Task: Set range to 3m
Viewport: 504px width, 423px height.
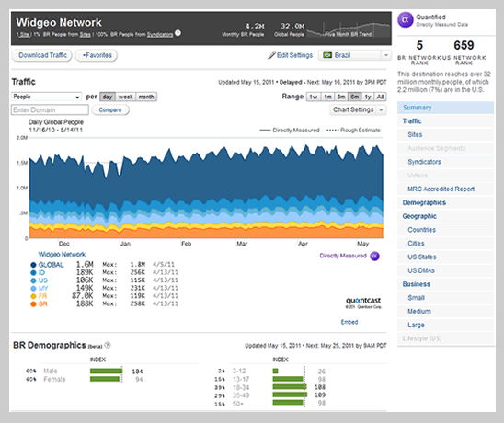Action: [341, 97]
